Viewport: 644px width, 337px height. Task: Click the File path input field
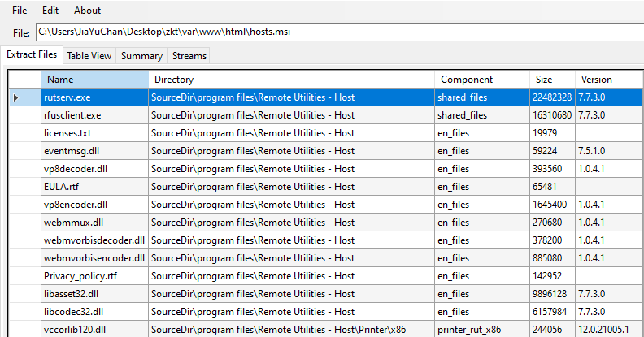pyautogui.click(x=340, y=32)
